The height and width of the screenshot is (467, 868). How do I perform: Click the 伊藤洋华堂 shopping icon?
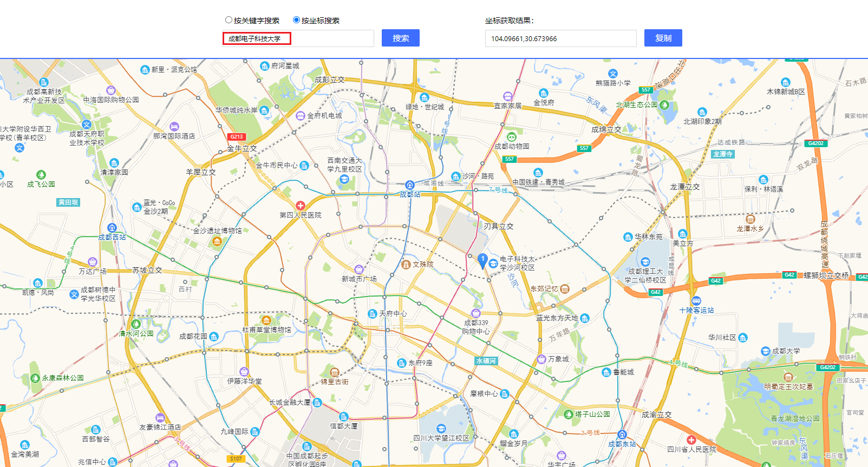click(244, 372)
